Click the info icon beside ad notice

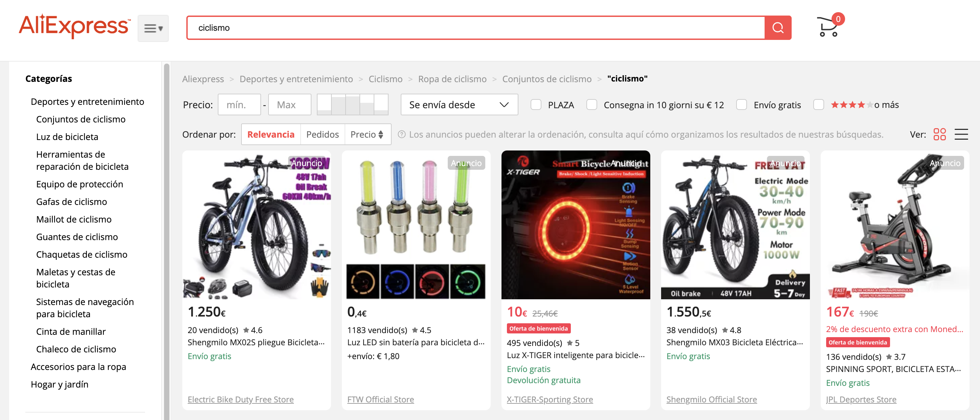[x=401, y=134]
